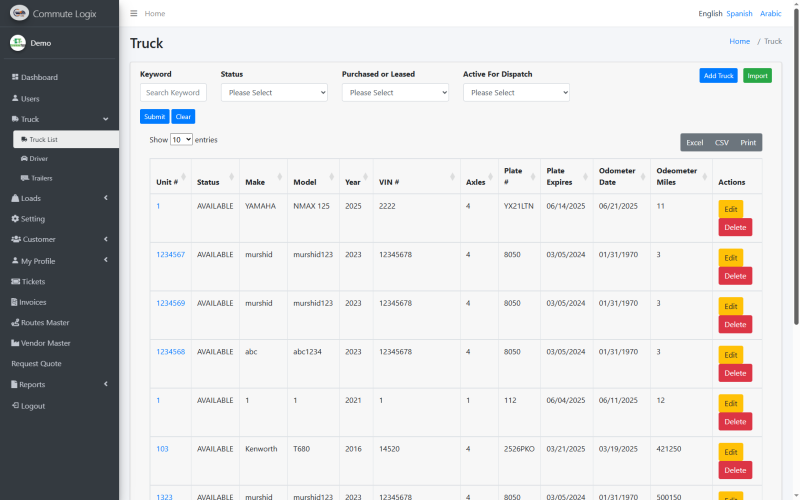Click the Users person icon
Viewport: 800px width, 500px height.
(15, 98)
